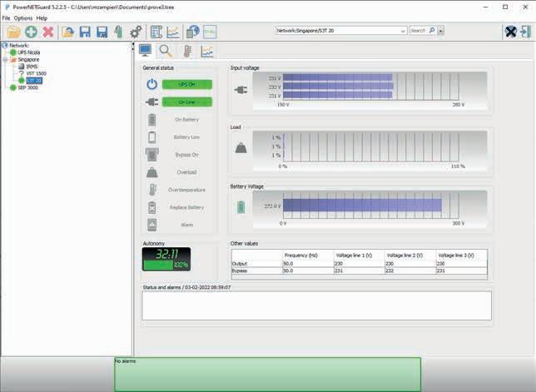Switch to the graph chart tab
Viewport: 536px width, 392px height.
coord(206,52)
